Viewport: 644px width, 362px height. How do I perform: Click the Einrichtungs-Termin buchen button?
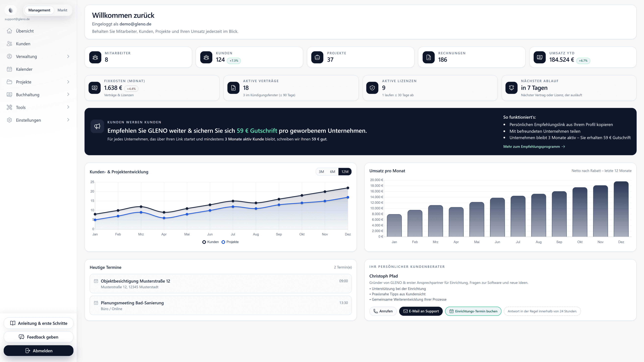pyautogui.click(x=473, y=311)
